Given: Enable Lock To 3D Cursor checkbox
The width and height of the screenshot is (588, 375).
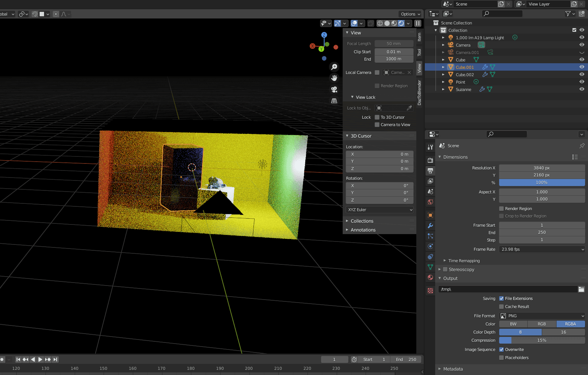Looking at the screenshot, I should coord(377,117).
